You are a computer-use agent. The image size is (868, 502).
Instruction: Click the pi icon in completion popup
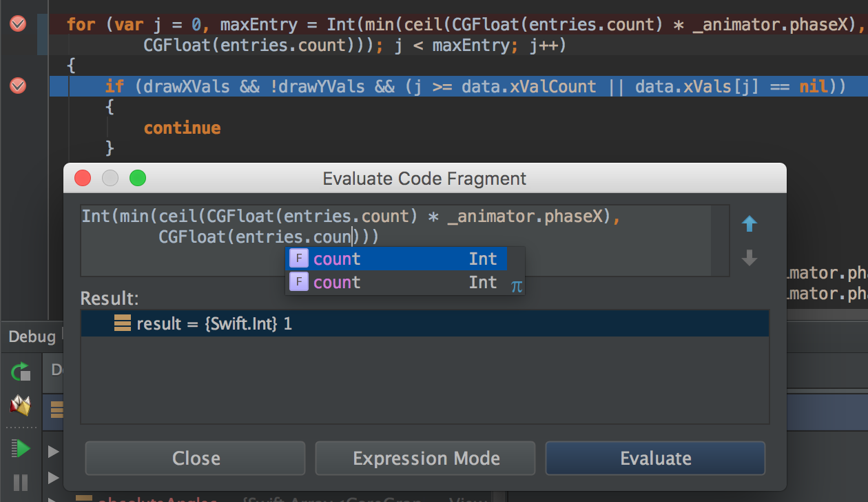517,285
